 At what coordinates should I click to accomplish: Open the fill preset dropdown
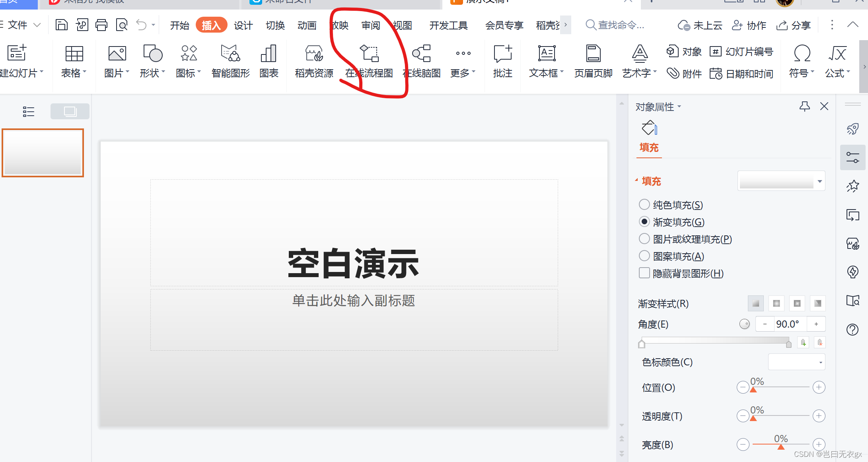point(819,181)
